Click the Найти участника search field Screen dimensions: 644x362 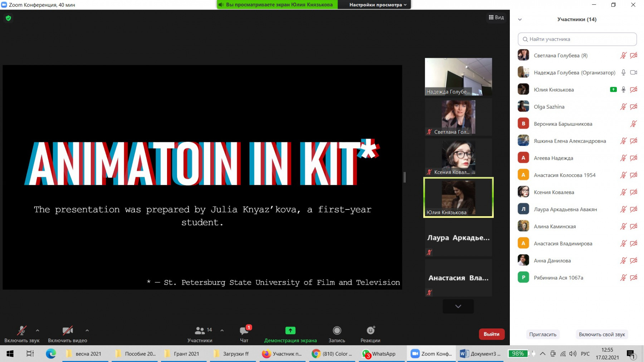(x=577, y=39)
